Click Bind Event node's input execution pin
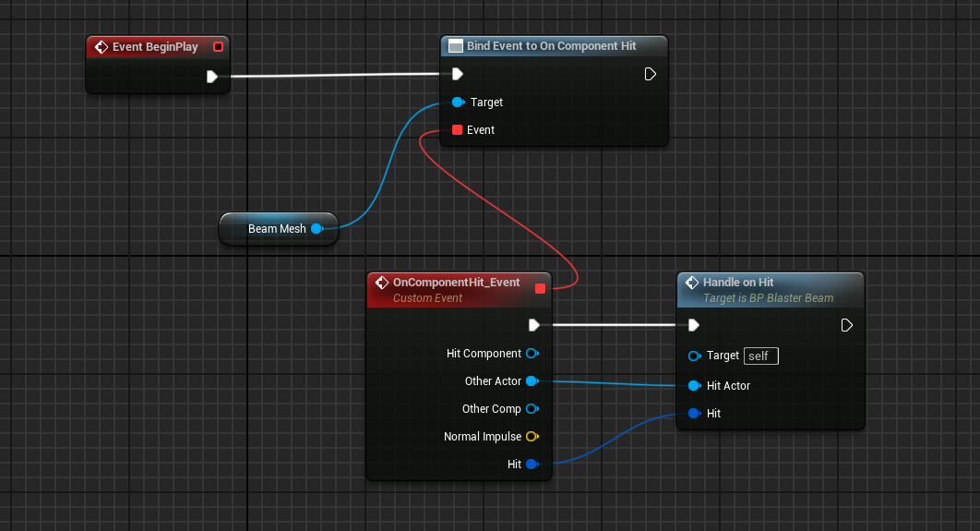This screenshot has height=531, width=980. coord(458,74)
